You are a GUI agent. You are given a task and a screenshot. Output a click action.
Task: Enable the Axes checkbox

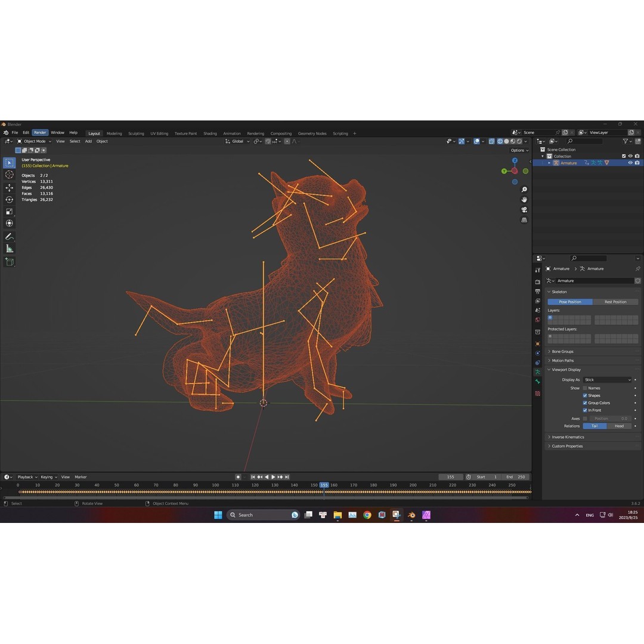(x=585, y=419)
